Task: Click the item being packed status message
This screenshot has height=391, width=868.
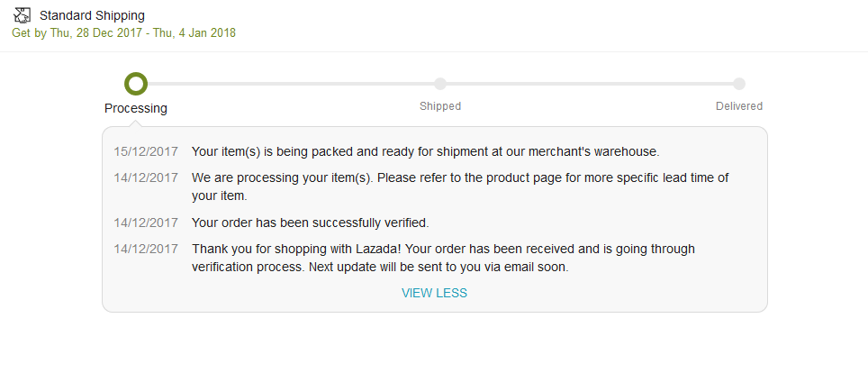Action: (x=426, y=151)
